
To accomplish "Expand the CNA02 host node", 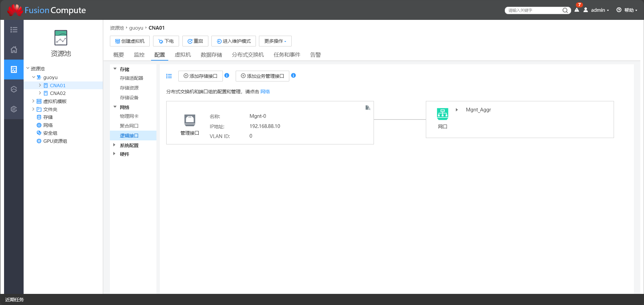I will 40,93.
